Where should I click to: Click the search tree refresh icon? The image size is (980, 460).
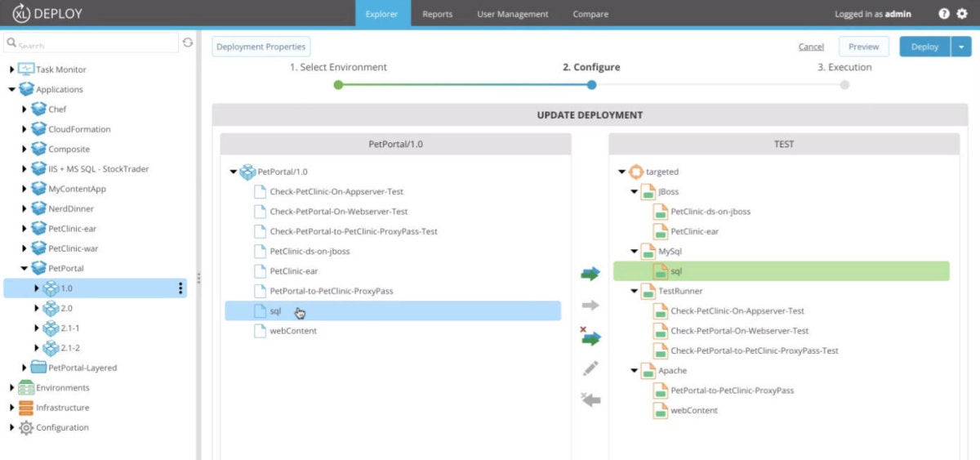click(188, 42)
